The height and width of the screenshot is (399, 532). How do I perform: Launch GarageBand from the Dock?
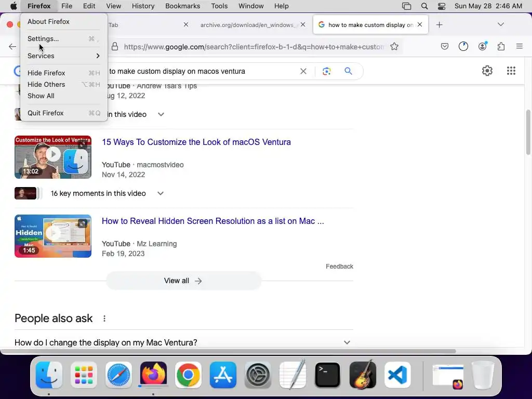362,374
